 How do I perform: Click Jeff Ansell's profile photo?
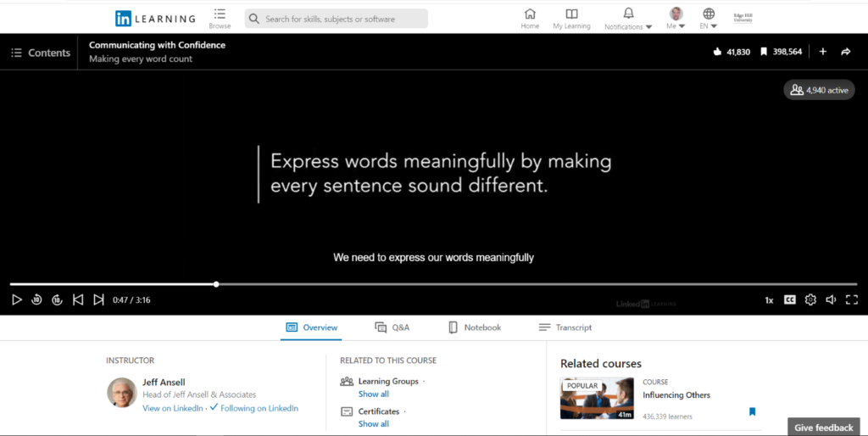(122, 392)
